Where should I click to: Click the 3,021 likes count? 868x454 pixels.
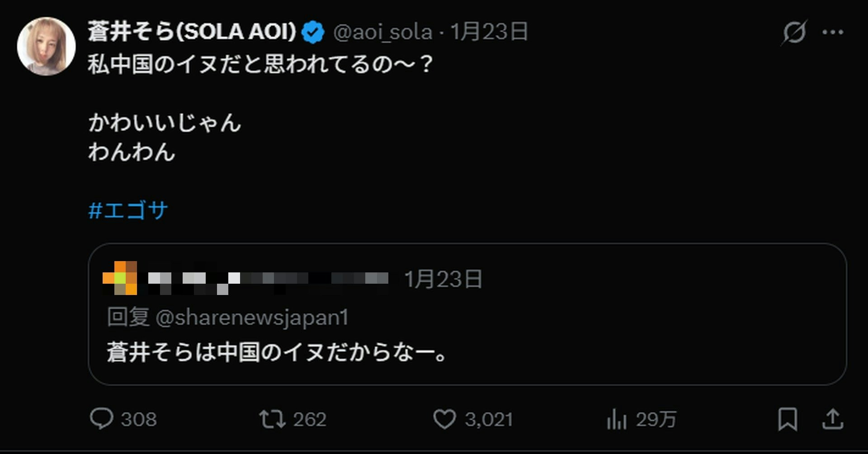click(x=489, y=419)
